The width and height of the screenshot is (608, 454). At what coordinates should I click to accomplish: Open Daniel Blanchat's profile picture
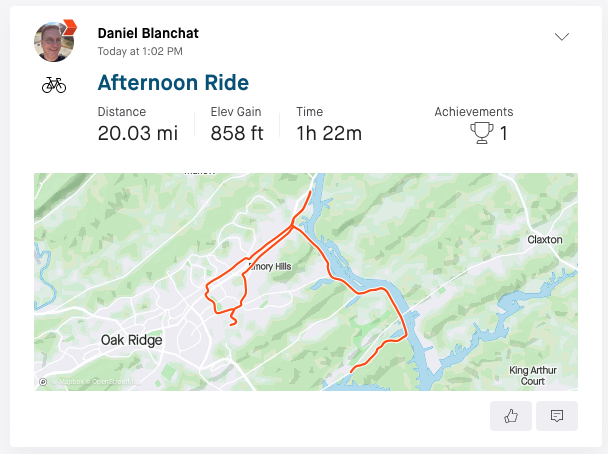point(52,42)
